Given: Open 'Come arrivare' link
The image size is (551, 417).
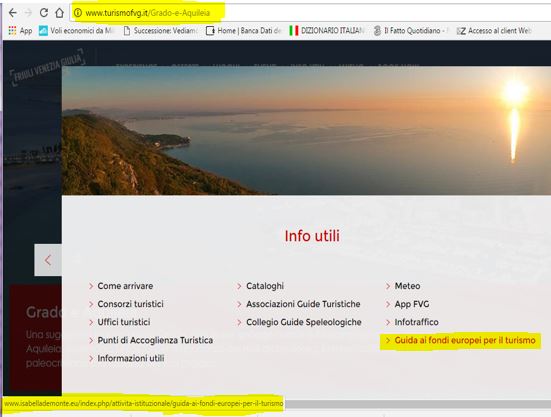Looking at the screenshot, I should tap(125, 286).
